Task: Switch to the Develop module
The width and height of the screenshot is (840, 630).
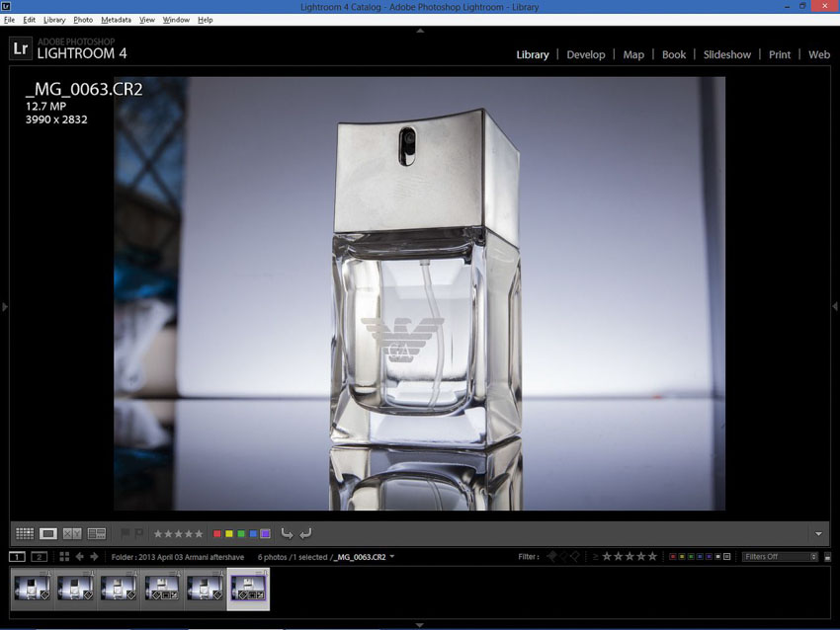Action: point(586,54)
